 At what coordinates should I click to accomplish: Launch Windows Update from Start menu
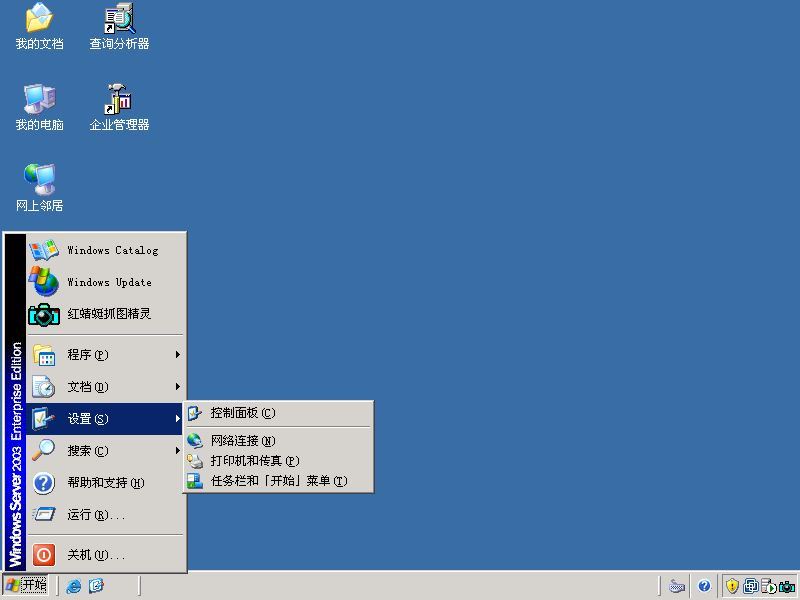coord(105,282)
